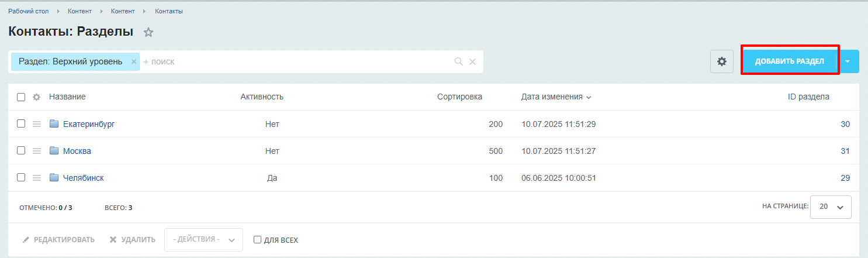
Task: Sort by 'Дата изменения' column header
Action: click(x=552, y=97)
